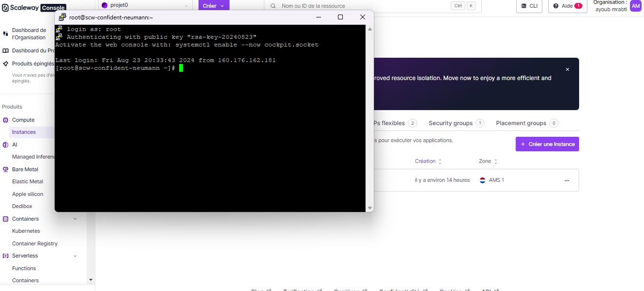
Task: Click the Aide question mark icon
Action: pyautogui.click(x=556, y=6)
